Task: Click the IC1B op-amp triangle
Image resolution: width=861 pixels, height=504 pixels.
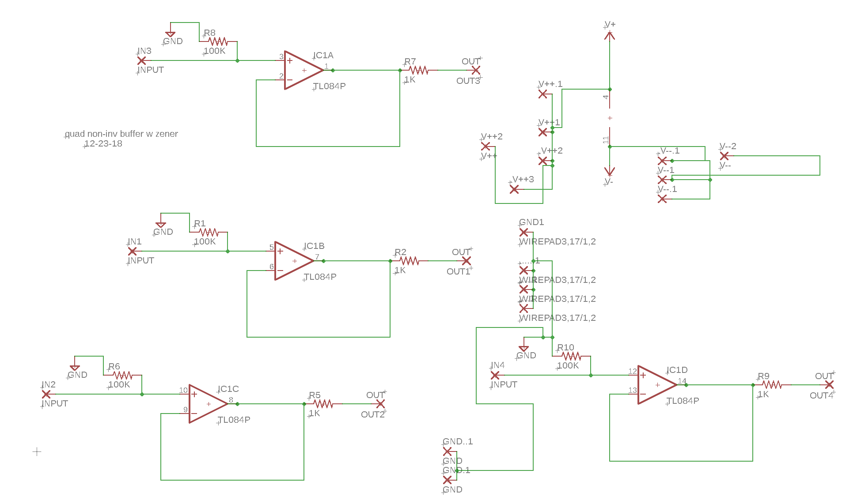Action: [x=293, y=261]
